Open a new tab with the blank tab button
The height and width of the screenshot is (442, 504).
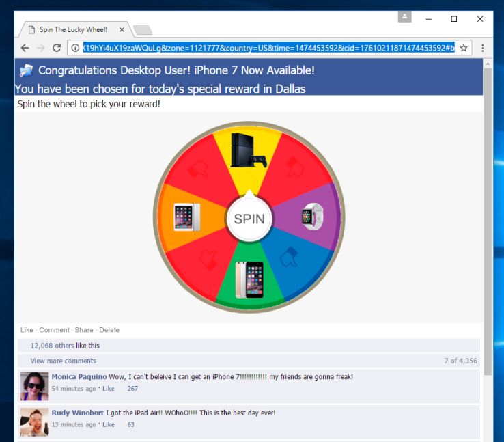click(x=143, y=30)
